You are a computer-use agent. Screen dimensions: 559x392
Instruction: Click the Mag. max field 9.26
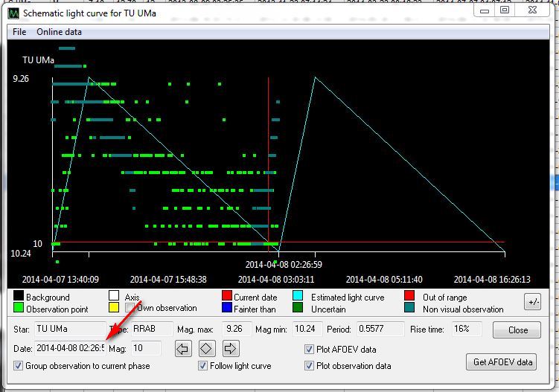pyautogui.click(x=237, y=329)
